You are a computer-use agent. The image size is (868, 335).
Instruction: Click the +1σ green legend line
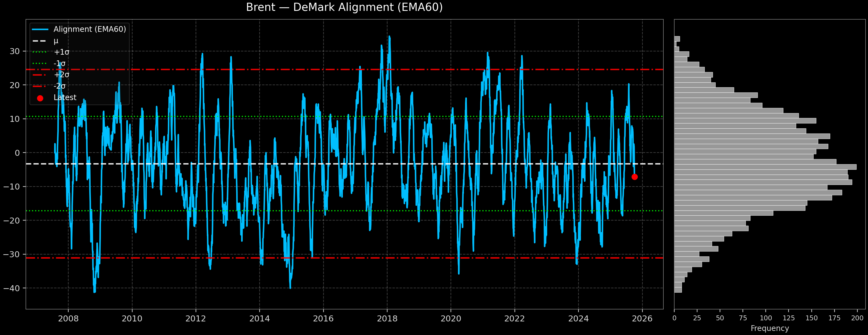point(40,52)
